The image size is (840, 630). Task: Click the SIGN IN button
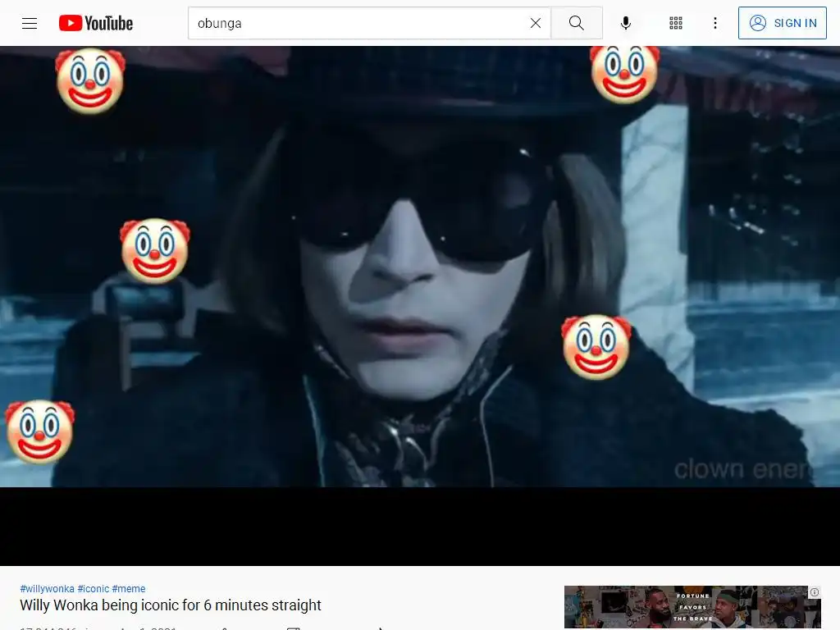point(782,23)
